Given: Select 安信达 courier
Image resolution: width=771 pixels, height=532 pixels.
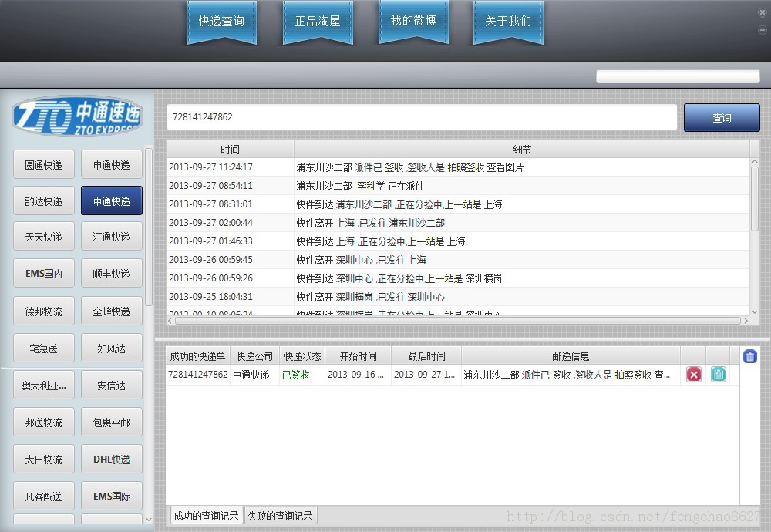Looking at the screenshot, I should (x=112, y=385).
